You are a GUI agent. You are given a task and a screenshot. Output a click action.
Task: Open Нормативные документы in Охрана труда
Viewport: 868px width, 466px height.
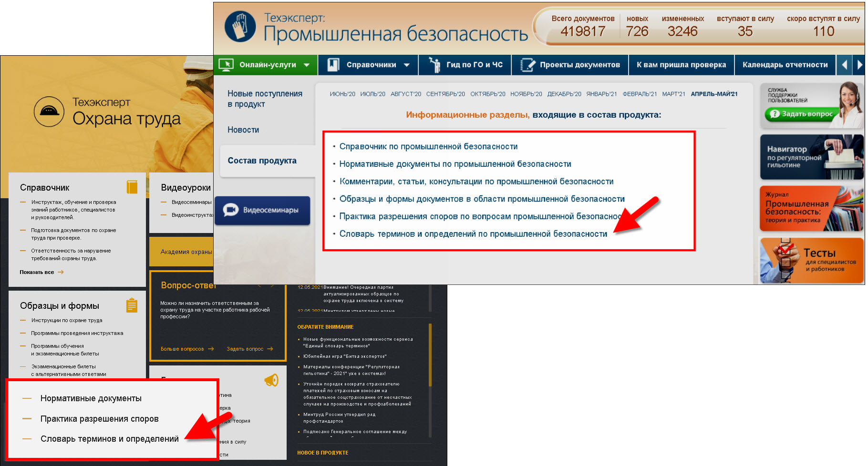[x=91, y=398]
